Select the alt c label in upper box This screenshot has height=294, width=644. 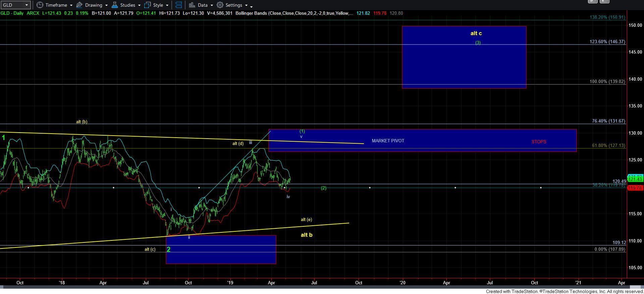tap(476, 33)
